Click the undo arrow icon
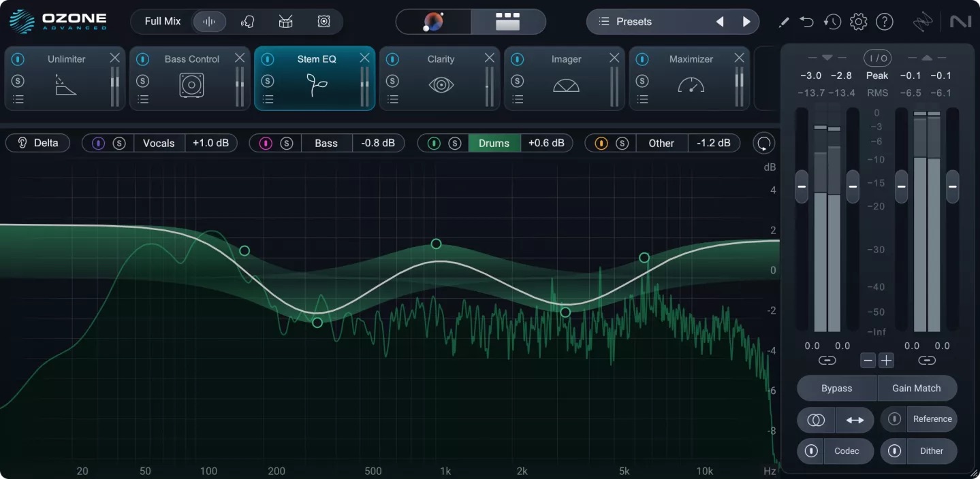The height and width of the screenshot is (479, 980). [x=806, y=22]
